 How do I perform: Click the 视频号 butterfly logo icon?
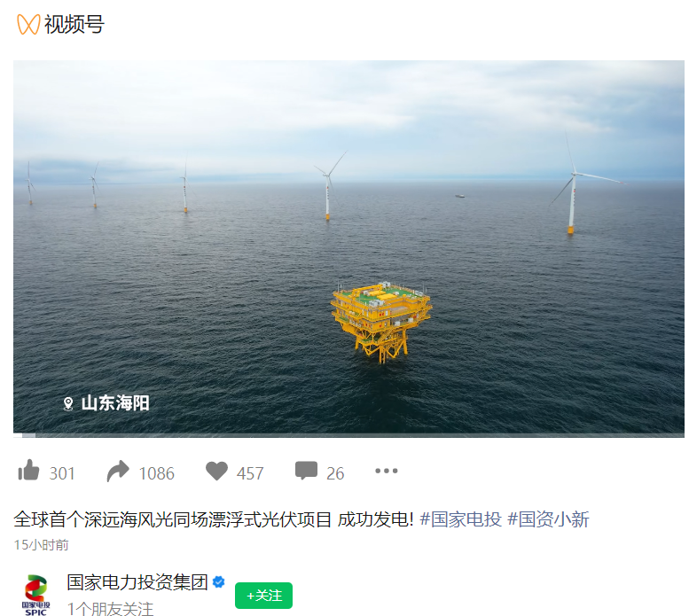(x=28, y=24)
